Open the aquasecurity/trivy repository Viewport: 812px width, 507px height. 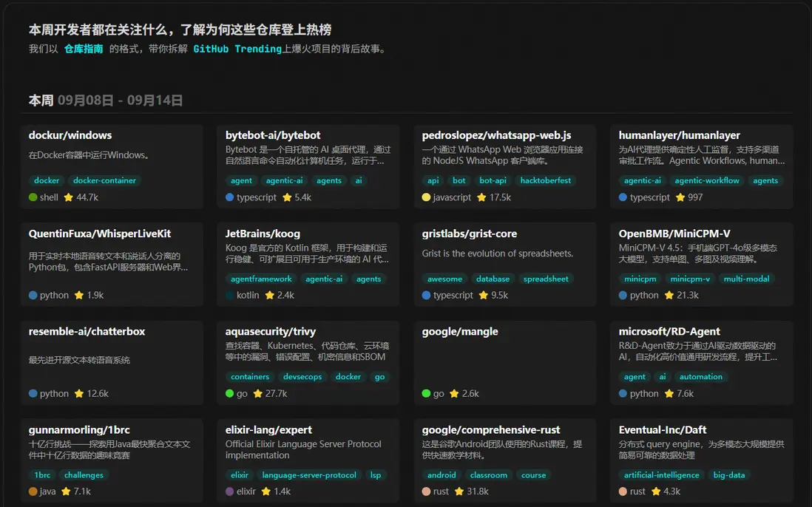pos(271,331)
